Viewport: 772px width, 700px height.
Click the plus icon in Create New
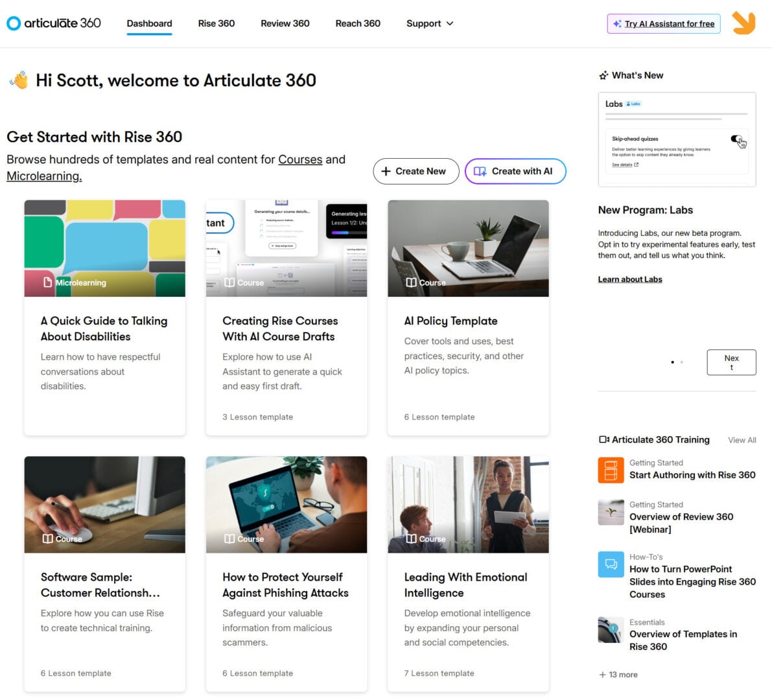(386, 171)
